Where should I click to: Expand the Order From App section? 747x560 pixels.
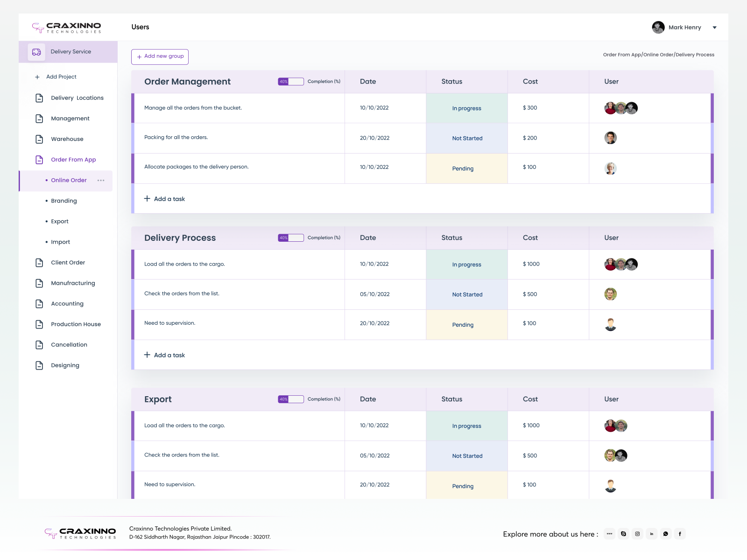click(x=73, y=159)
